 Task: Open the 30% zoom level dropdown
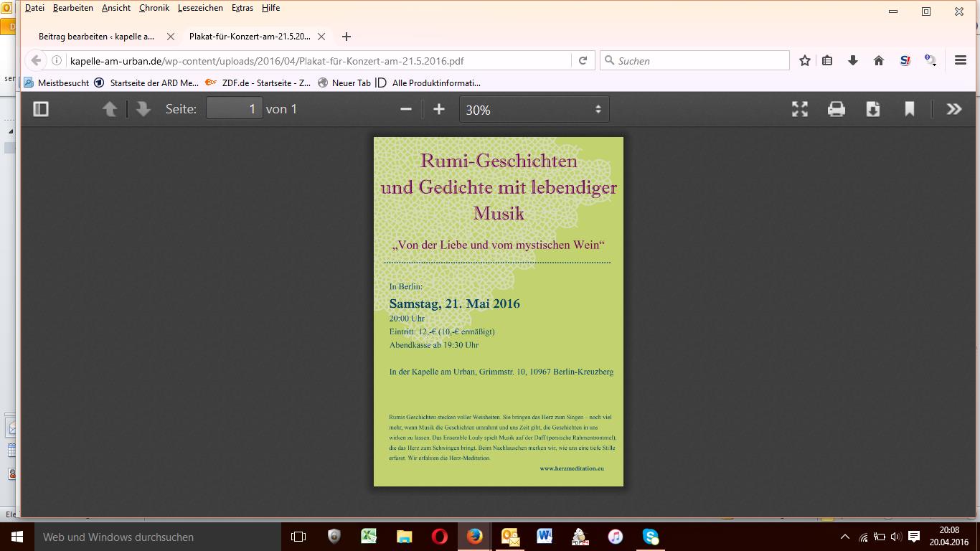pyautogui.click(x=534, y=110)
